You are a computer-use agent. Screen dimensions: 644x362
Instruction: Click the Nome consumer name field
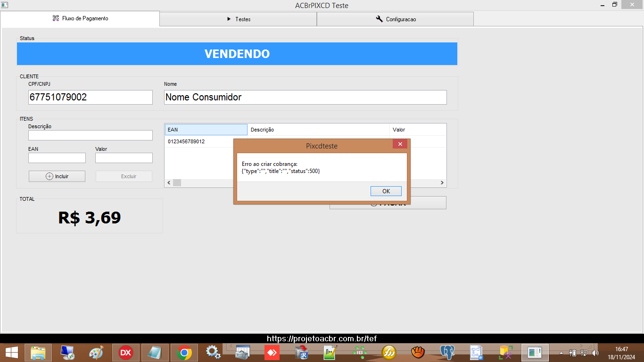pyautogui.click(x=305, y=97)
